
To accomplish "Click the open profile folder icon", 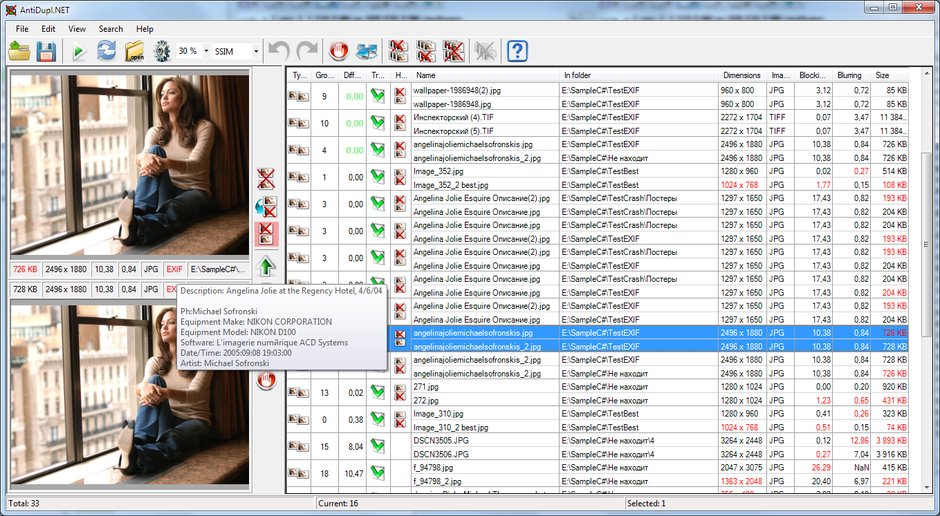I will pyautogui.click(x=19, y=51).
